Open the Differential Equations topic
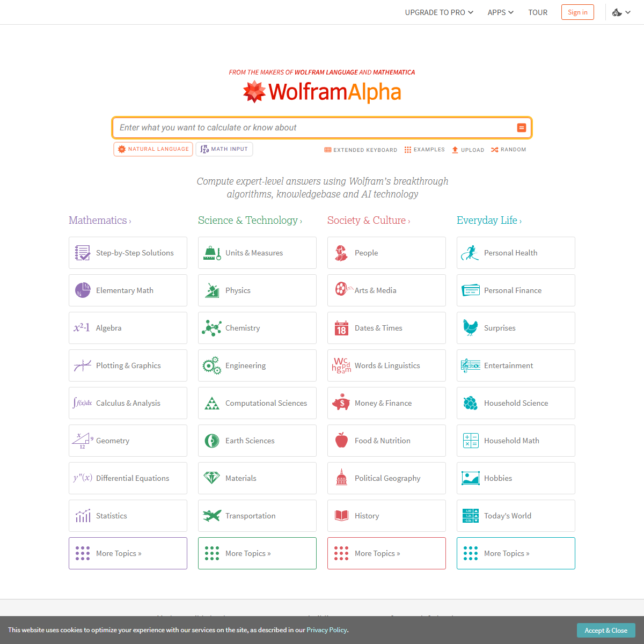The width and height of the screenshot is (644, 644). [x=128, y=478]
